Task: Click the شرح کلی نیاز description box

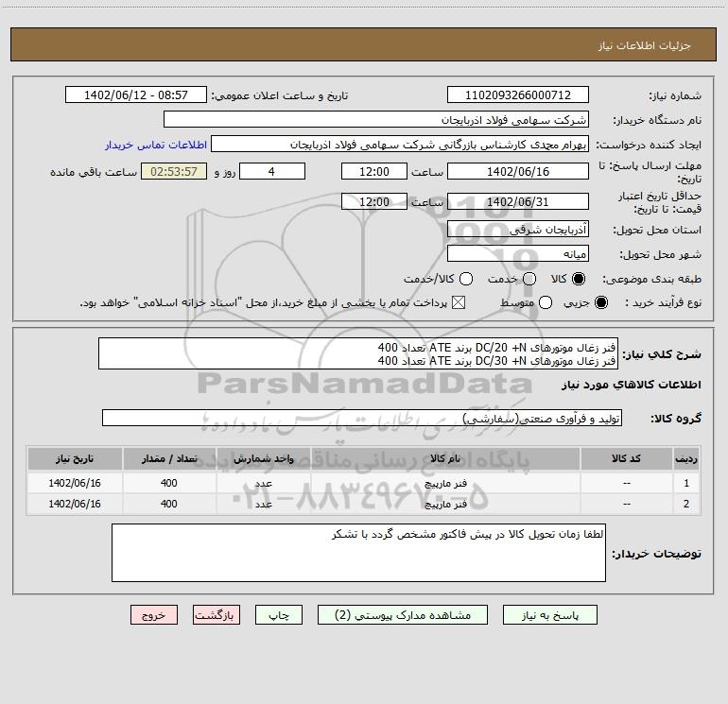Action: (x=358, y=353)
